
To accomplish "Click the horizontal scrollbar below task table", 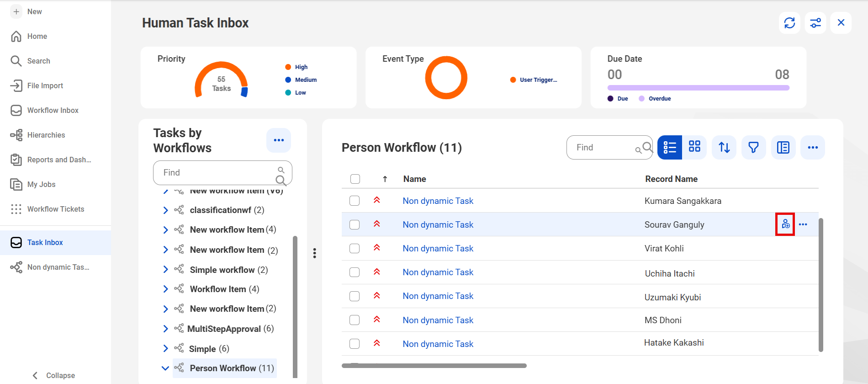I will (x=434, y=366).
